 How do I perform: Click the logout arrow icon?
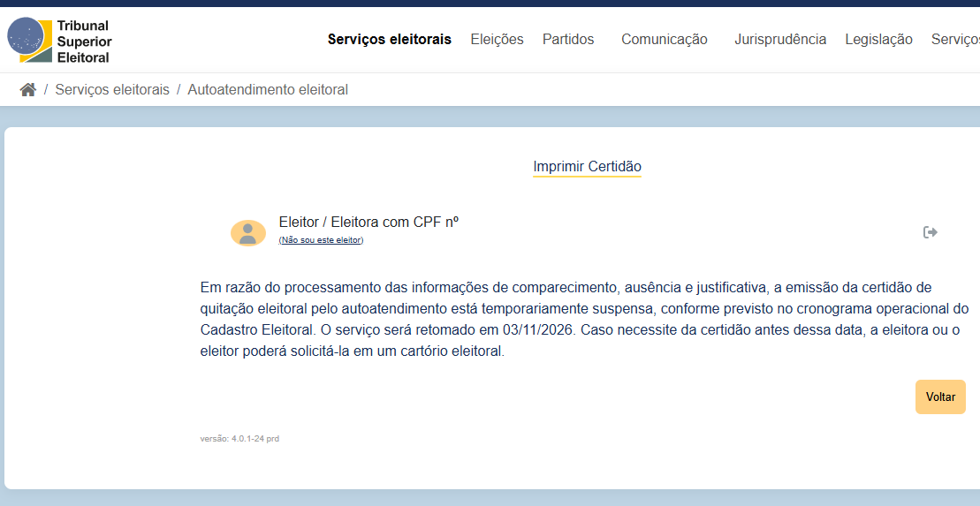coord(930,232)
